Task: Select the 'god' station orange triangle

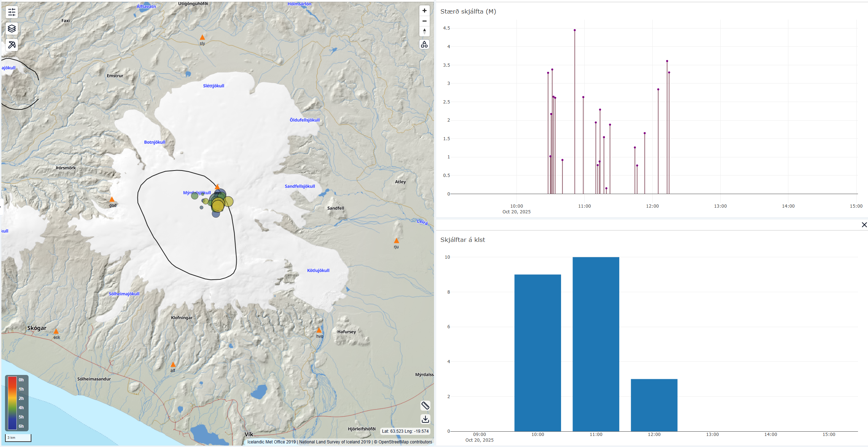Action: tap(112, 199)
